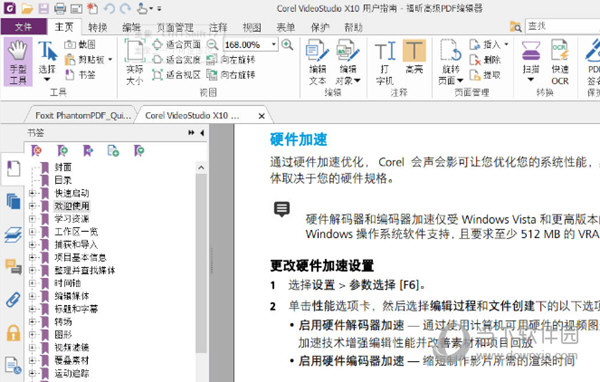The image size is (600, 382).
Task: Open Edit Object (编辑对象) tool
Action: [348, 62]
